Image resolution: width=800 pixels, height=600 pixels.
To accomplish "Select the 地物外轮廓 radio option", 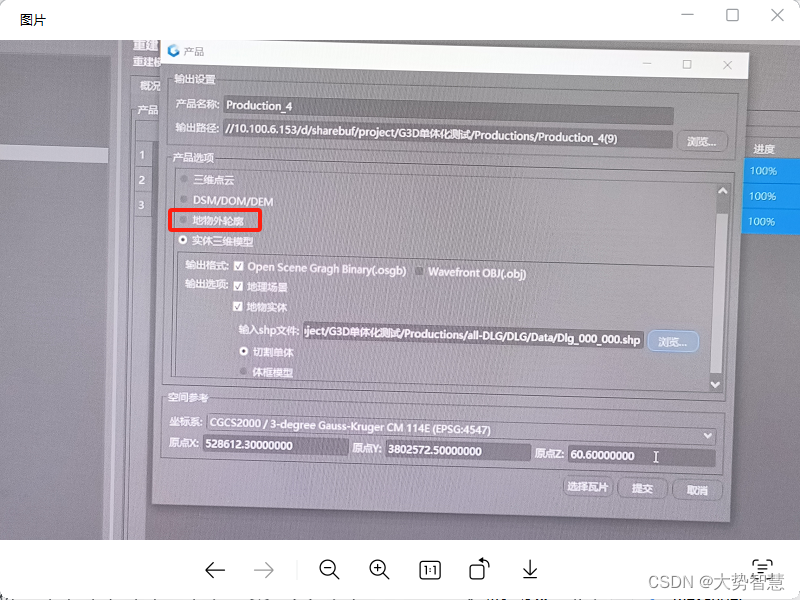I will (183, 220).
